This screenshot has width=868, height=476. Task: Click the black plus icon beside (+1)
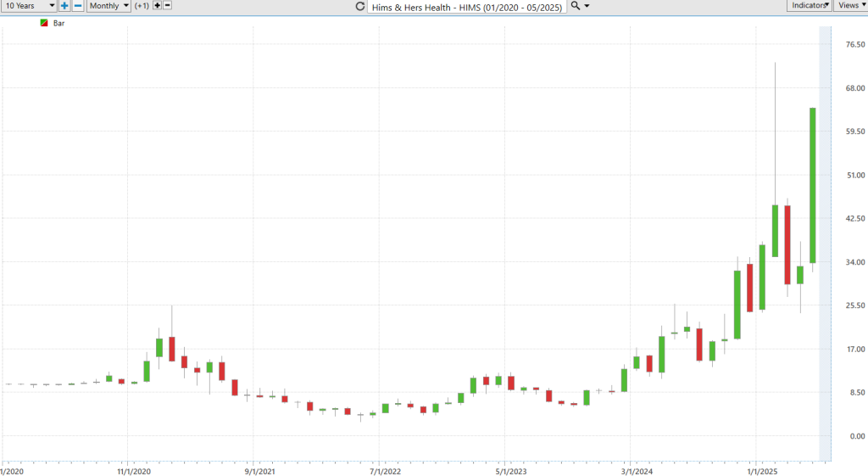(x=157, y=6)
